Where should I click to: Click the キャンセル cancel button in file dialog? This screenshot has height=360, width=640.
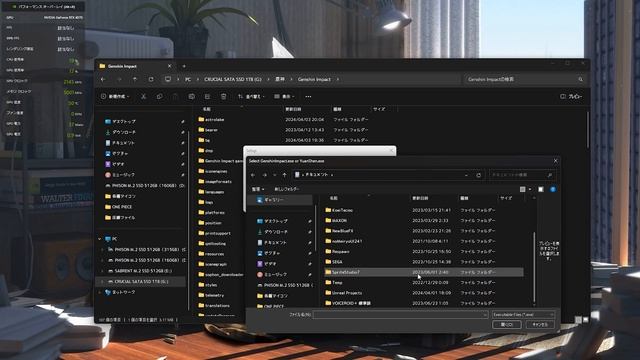540,325
